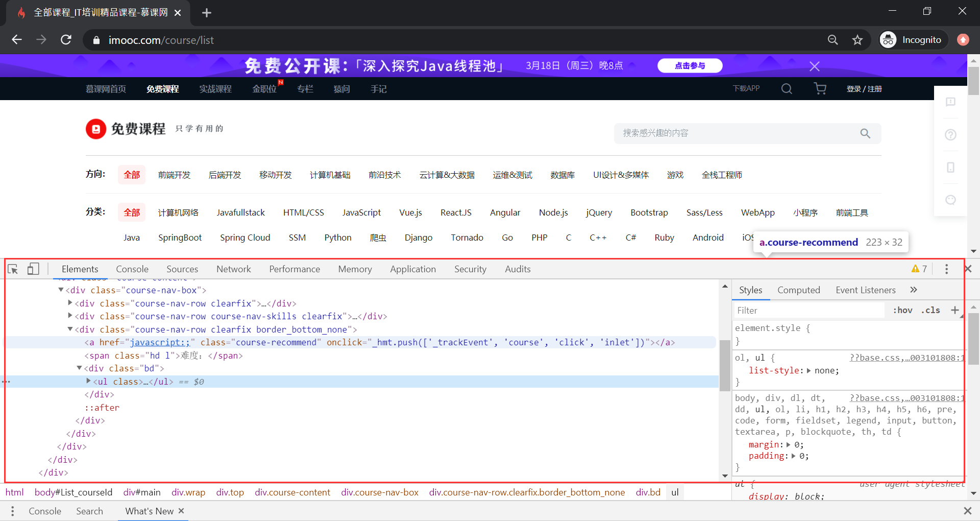Click the mobile app icon in sidebar
This screenshot has width=980, height=521.
click(x=950, y=168)
